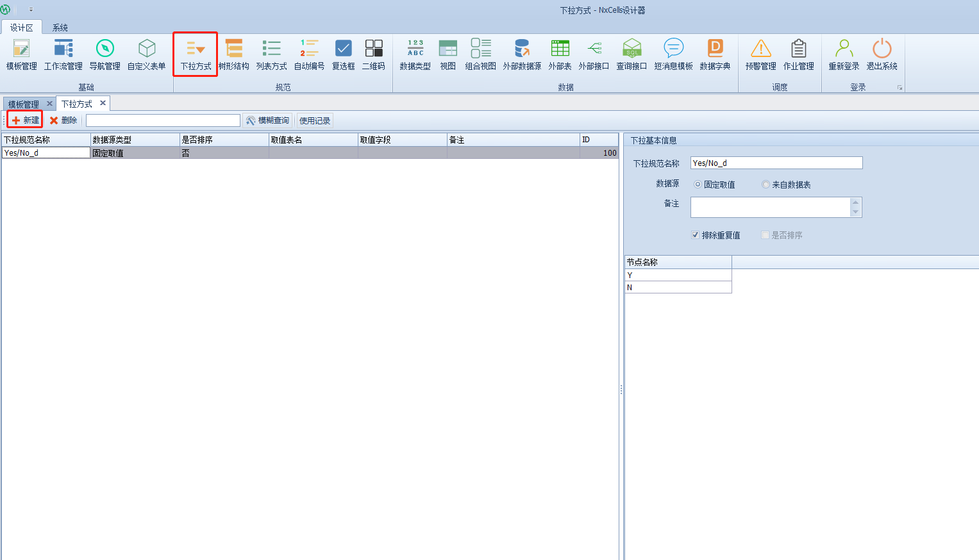
Task: Click the 导航管理 compass icon
Action: (x=105, y=54)
